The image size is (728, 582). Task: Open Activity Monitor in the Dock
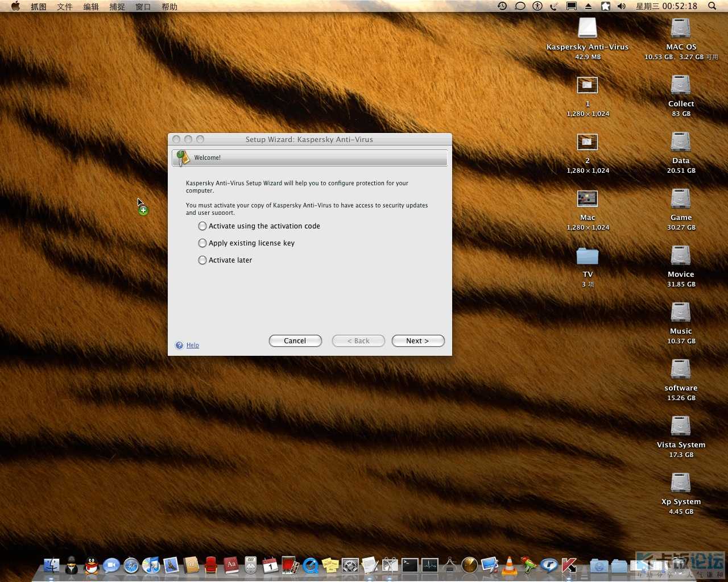tap(430, 565)
